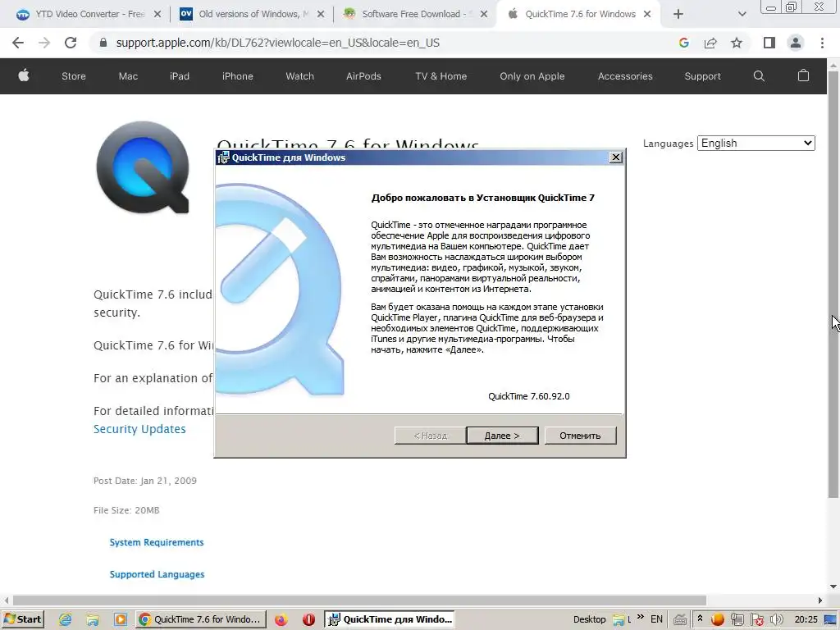Select QuickTime для Windows taskbar button
Viewport: 840px width, 630px height.
coord(390,619)
